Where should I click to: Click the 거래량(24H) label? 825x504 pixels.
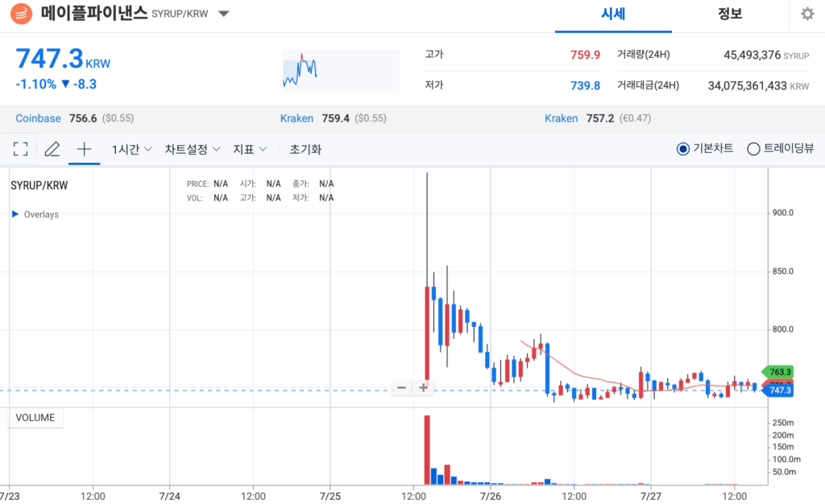click(644, 55)
